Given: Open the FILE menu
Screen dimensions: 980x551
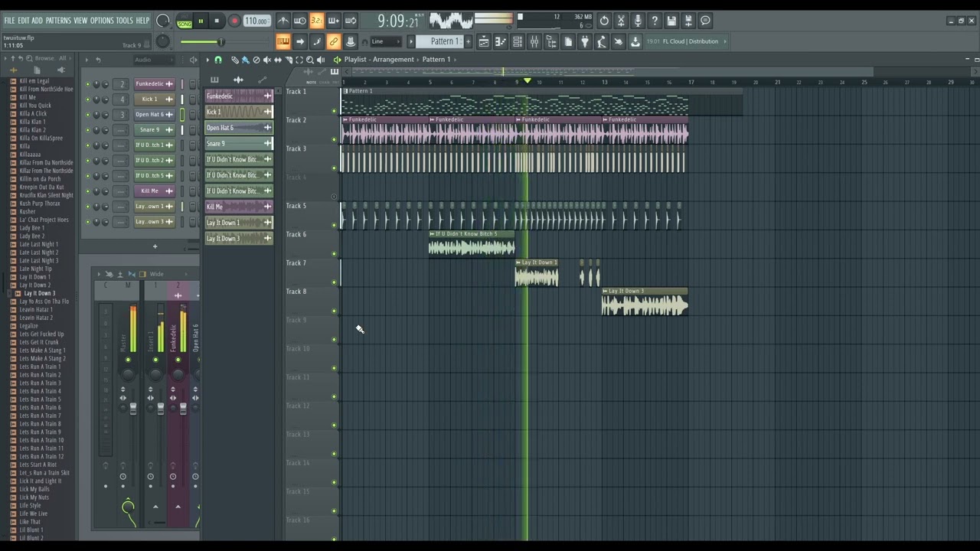Looking at the screenshot, I should [x=9, y=21].
